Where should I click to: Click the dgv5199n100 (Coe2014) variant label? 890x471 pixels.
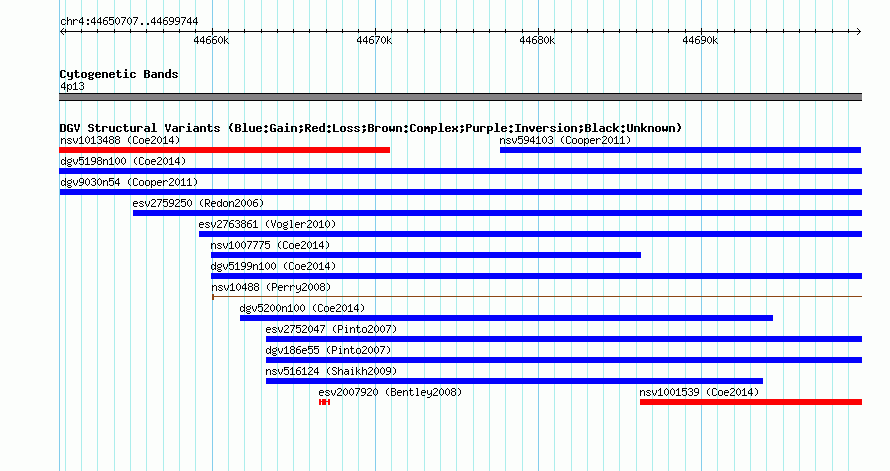pos(273,266)
